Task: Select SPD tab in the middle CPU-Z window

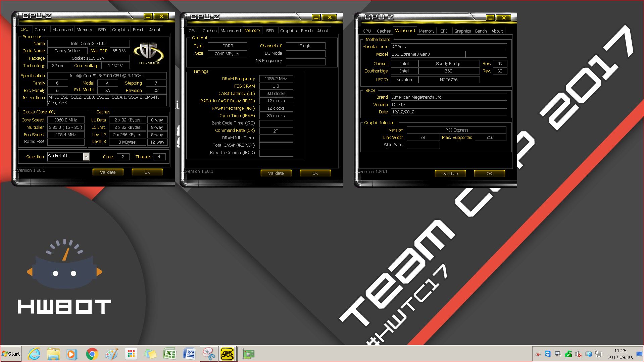Action: click(270, 31)
